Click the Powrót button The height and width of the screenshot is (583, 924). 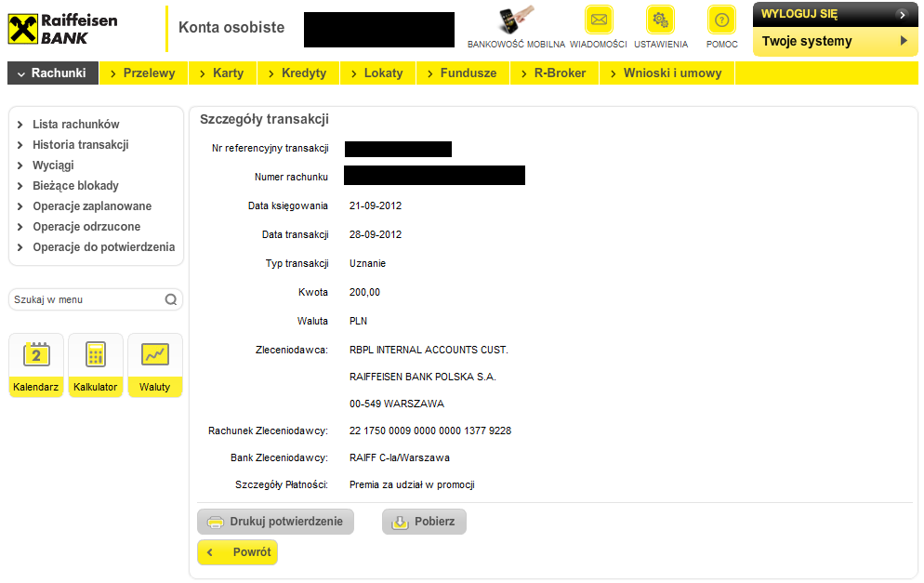pyautogui.click(x=237, y=552)
